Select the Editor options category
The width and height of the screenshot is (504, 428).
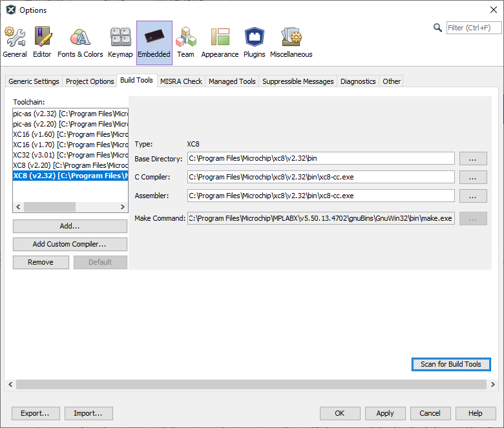[x=42, y=43]
